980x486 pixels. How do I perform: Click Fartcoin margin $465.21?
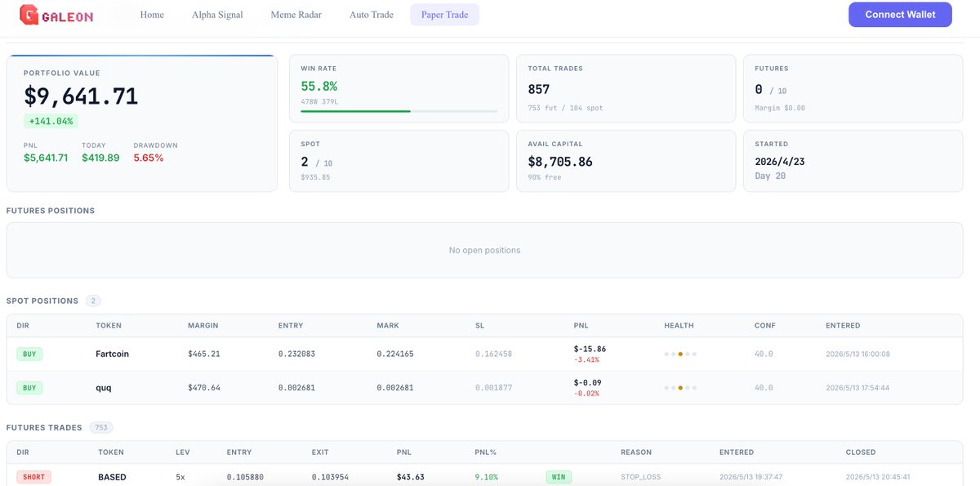click(x=204, y=354)
